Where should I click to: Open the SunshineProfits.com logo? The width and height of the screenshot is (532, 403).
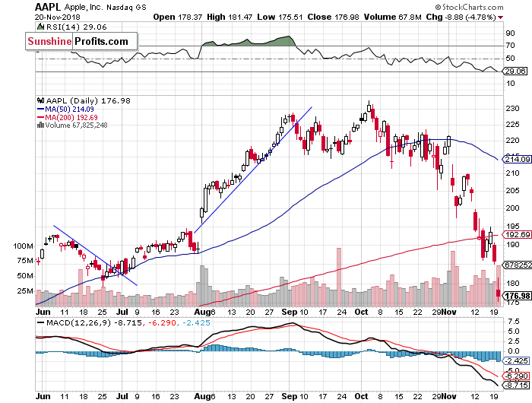[81, 41]
